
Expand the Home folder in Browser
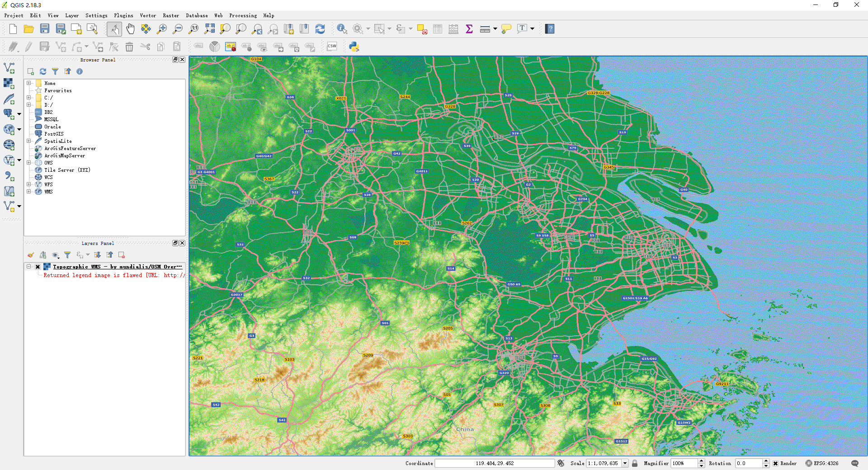(x=29, y=83)
